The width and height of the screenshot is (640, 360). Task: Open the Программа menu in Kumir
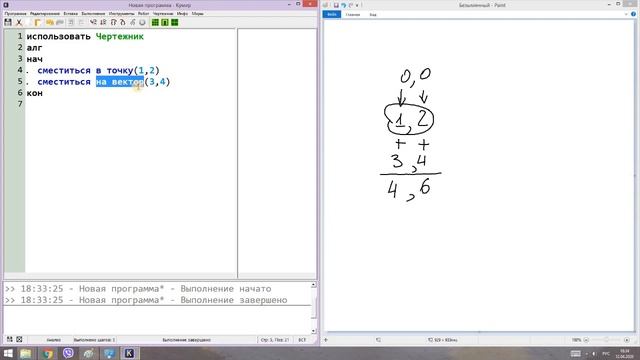16,13
